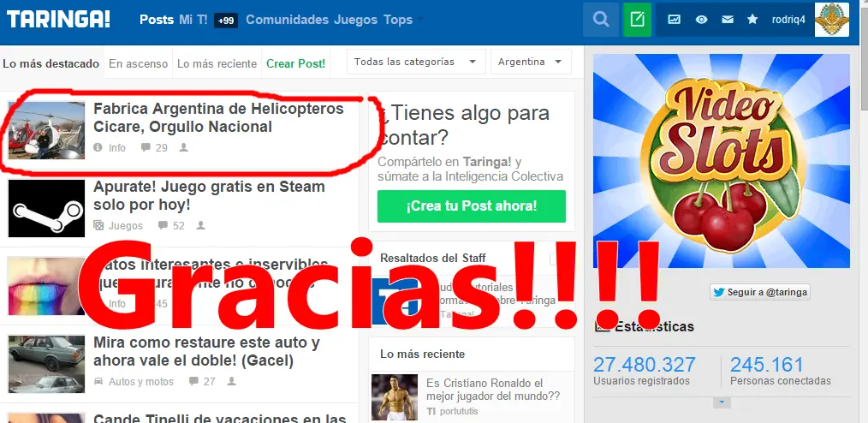The image size is (868, 423).
Task: Go to Posts in top navigation
Action: (157, 20)
